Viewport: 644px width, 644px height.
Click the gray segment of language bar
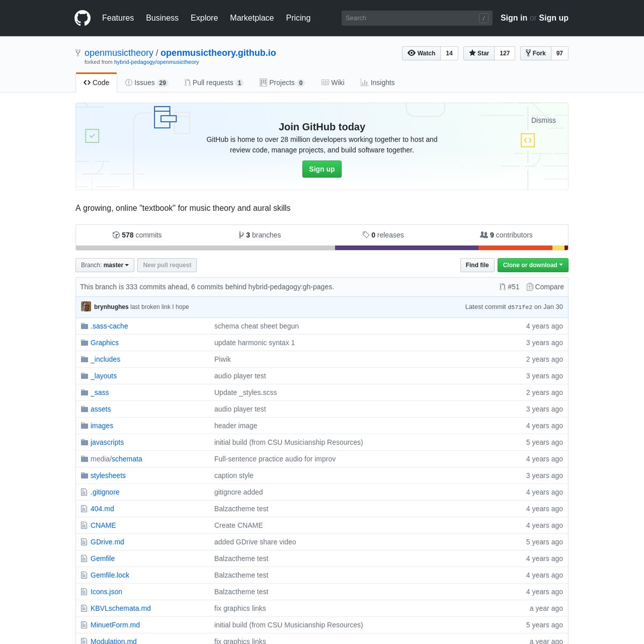click(205, 248)
